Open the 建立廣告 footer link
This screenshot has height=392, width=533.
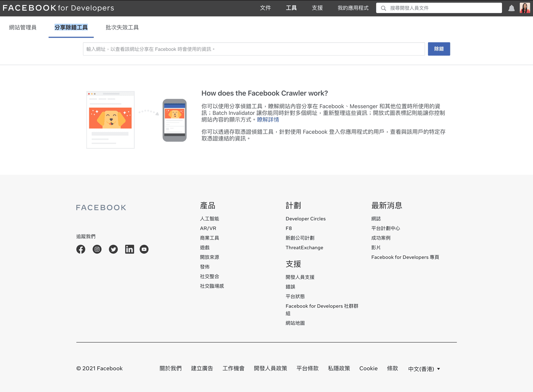202,368
